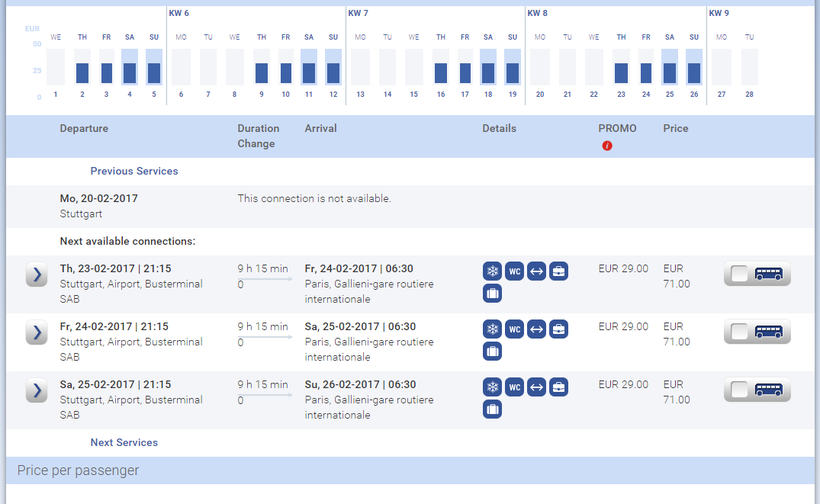The image size is (820, 504).
Task: Expand the Fr, 24-02-2017 connection row
Action: [36, 333]
